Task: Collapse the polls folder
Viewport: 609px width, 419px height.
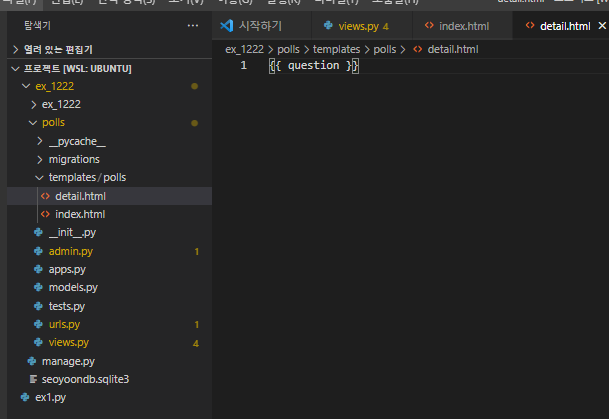Action: coord(33,122)
